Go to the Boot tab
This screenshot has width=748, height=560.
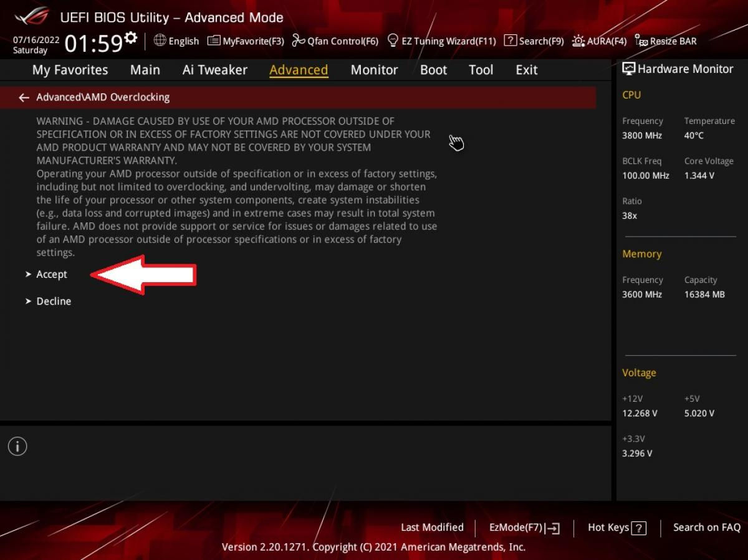tap(433, 70)
